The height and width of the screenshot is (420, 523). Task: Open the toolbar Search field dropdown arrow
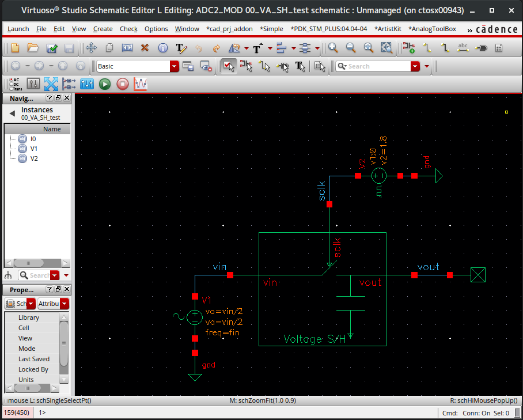pos(415,66)
